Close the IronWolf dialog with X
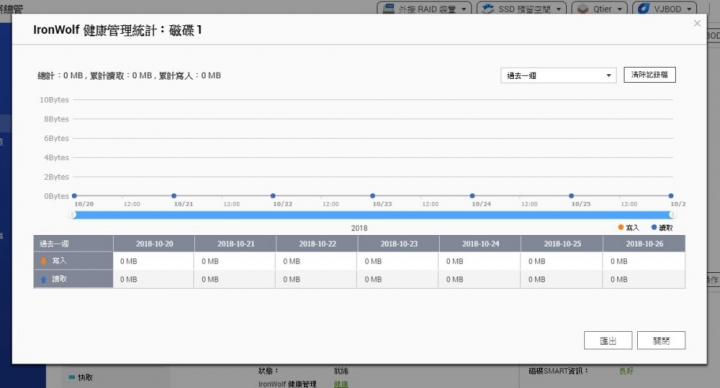Screen dimensions: 720x388 (697, 23)
